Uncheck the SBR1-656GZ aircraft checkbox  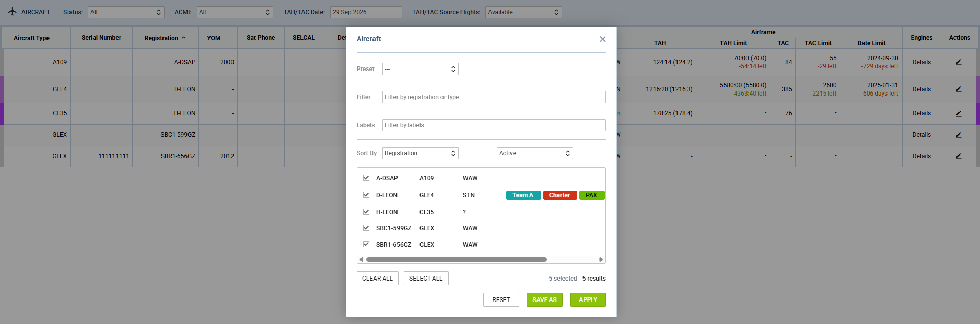pyautogui.click(x=366, y=244)
